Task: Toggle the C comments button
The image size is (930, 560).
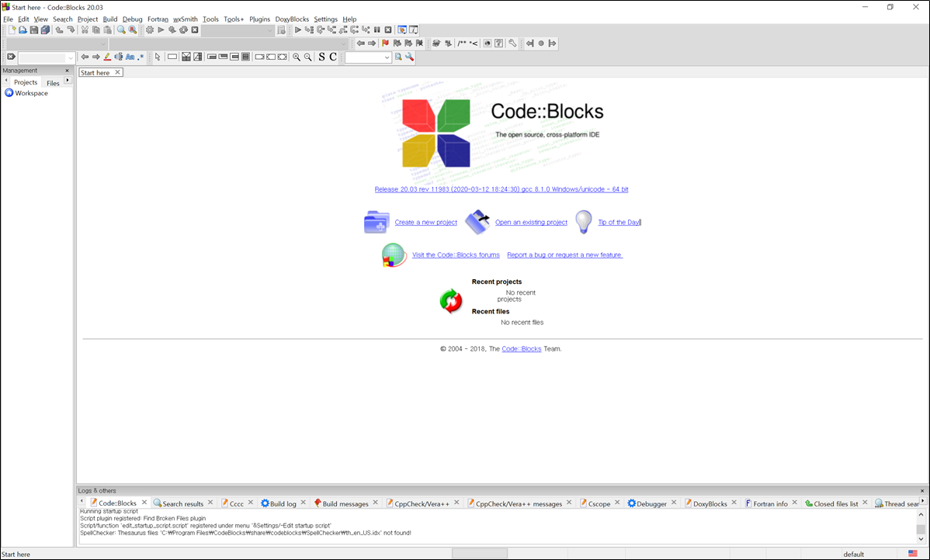Action: point(333,57)
